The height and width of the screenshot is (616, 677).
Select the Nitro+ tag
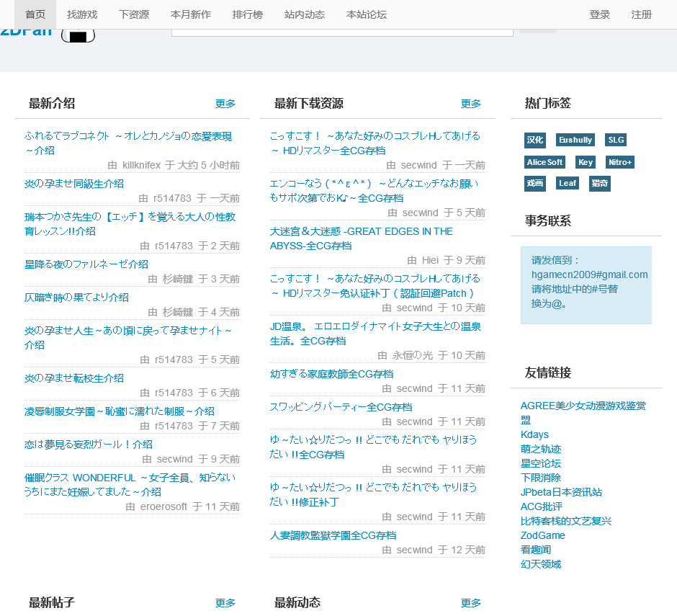click(620, 162)
